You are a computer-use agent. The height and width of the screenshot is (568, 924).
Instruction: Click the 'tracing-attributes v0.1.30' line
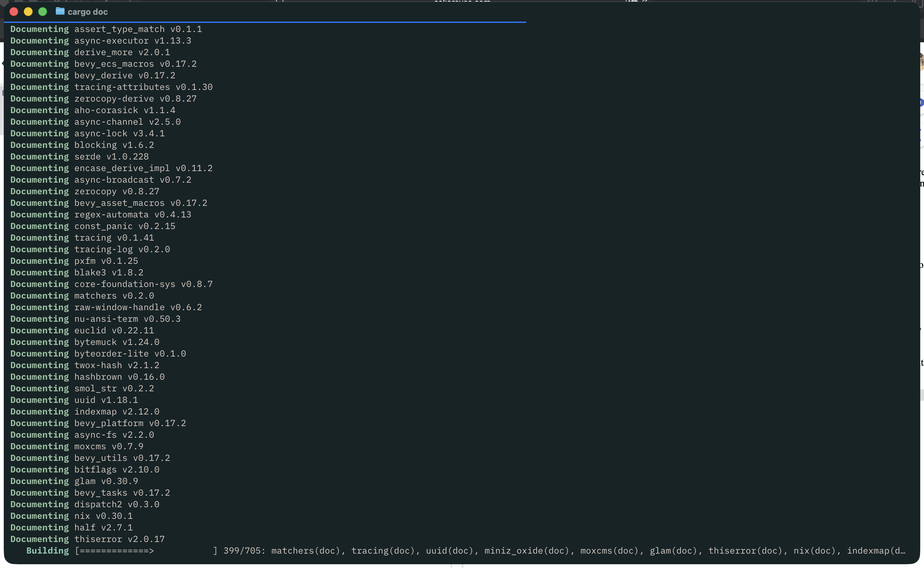point(143,87)
